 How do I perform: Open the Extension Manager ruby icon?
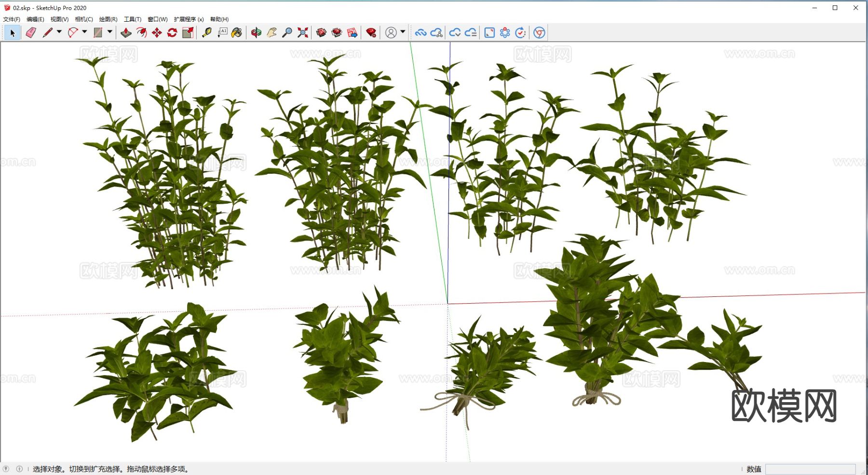pyautogui.click(x=371, y=33)
